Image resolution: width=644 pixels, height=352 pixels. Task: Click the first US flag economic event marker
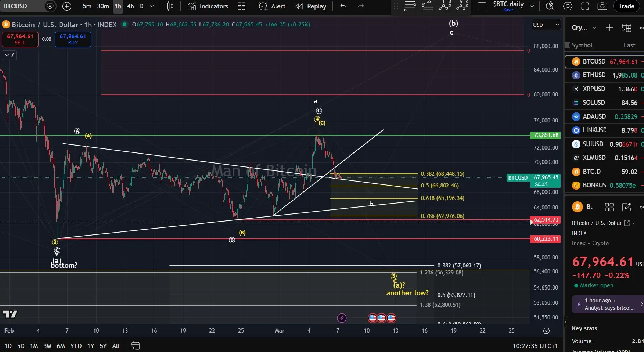tap(372, 318)
